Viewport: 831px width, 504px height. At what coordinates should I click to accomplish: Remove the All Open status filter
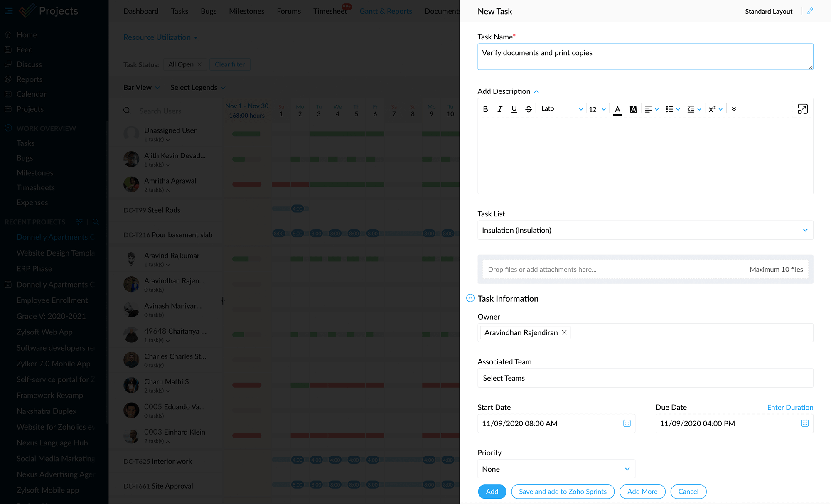point(199,64)
